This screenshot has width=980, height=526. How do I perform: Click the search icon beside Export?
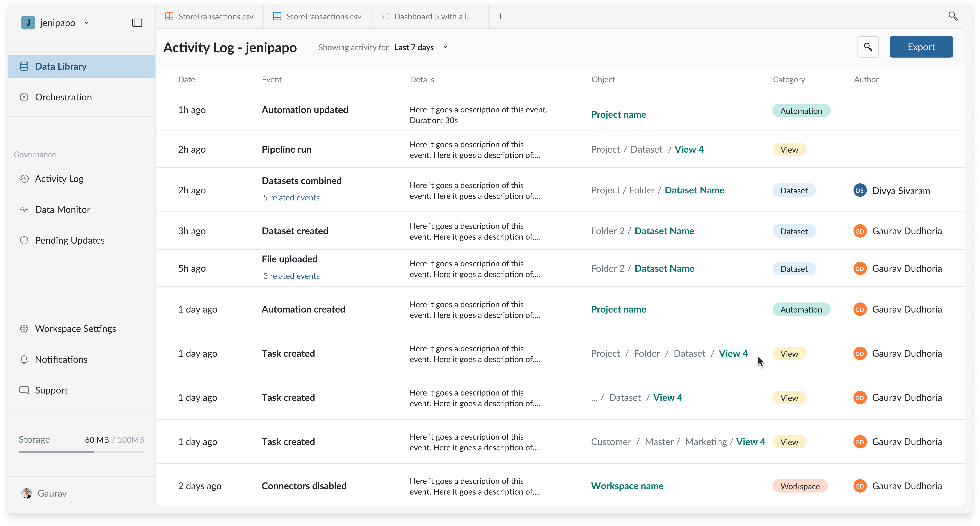[x=868, y=47]
